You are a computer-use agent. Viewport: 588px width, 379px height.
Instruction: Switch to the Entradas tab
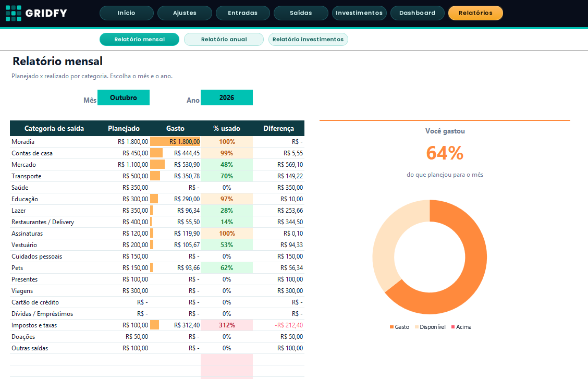pos(242,13)
